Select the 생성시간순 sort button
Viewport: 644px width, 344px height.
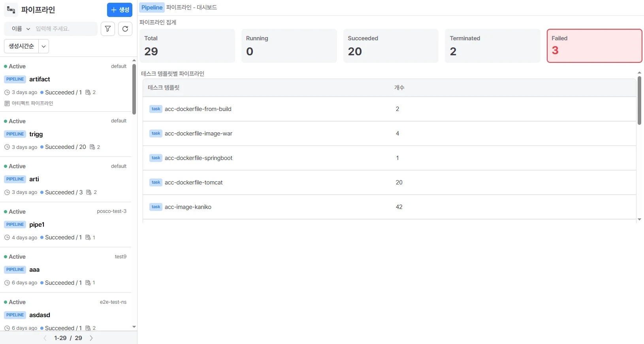[21, 46]
